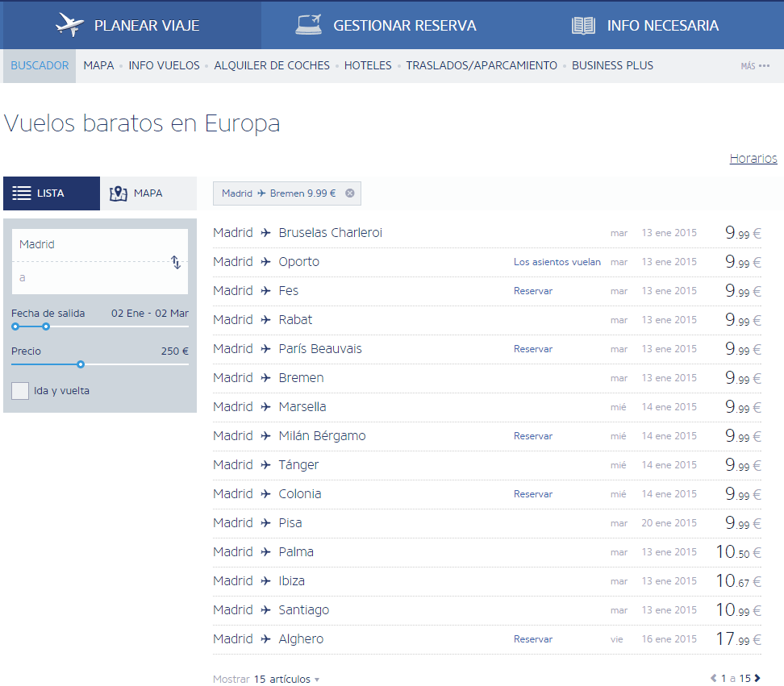This screenshot has height=686, width=784.
Task: Click Los asientos vuelan in the Oporto row
Action: coord(557,262)
